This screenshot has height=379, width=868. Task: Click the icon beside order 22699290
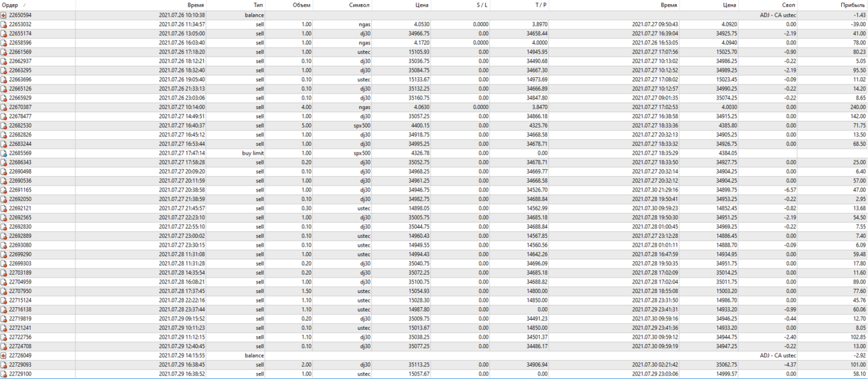coord(3,254)
